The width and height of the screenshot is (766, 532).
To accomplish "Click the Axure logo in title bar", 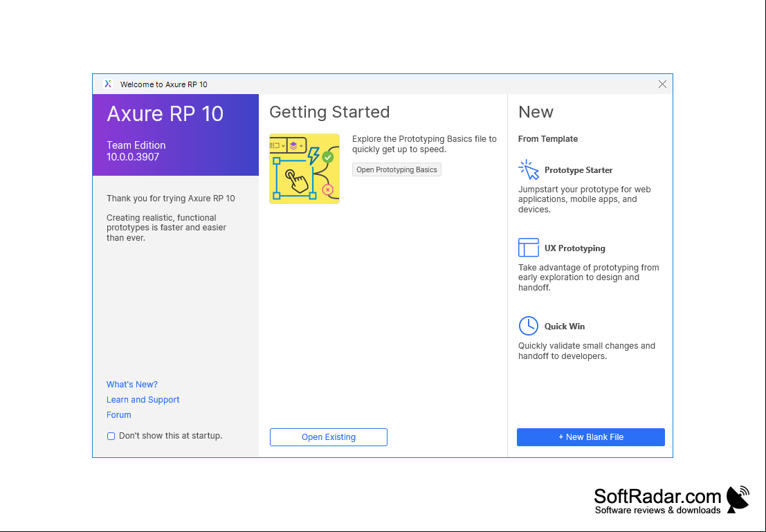I will 108,84.
